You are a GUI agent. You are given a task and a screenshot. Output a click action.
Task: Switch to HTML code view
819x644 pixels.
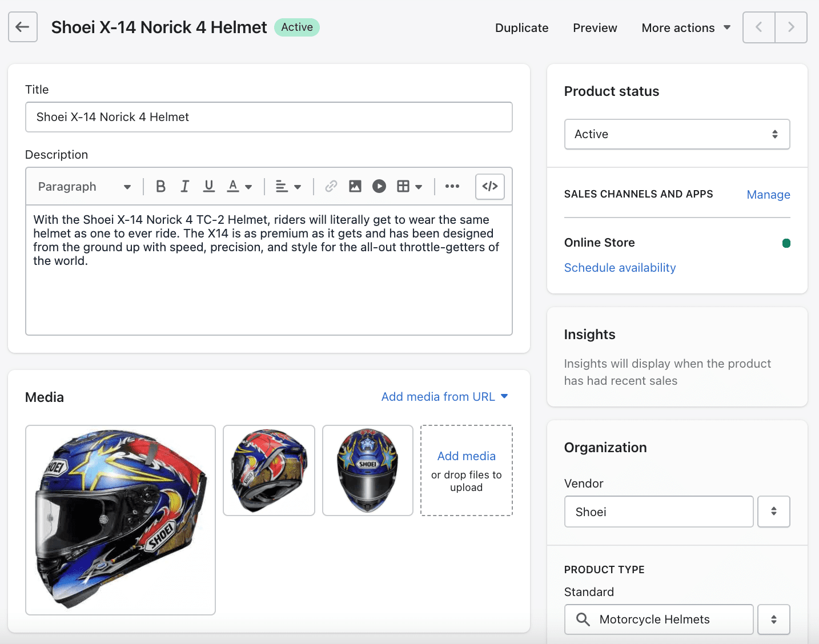click(490, 186)
